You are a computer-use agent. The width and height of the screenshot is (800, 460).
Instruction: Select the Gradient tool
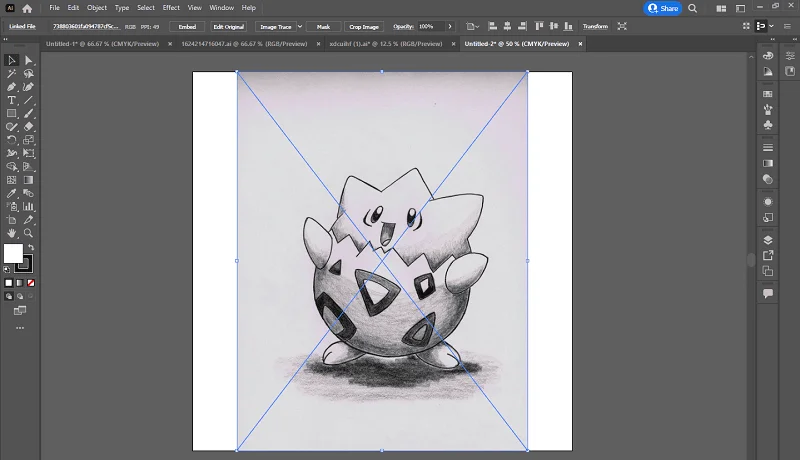[29, 180]
